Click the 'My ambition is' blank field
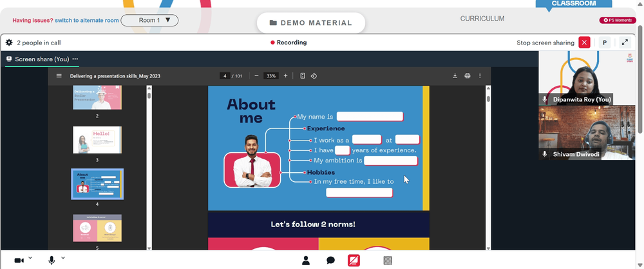Viewport: 644px width, 269px height. click(x=391, y=161)
